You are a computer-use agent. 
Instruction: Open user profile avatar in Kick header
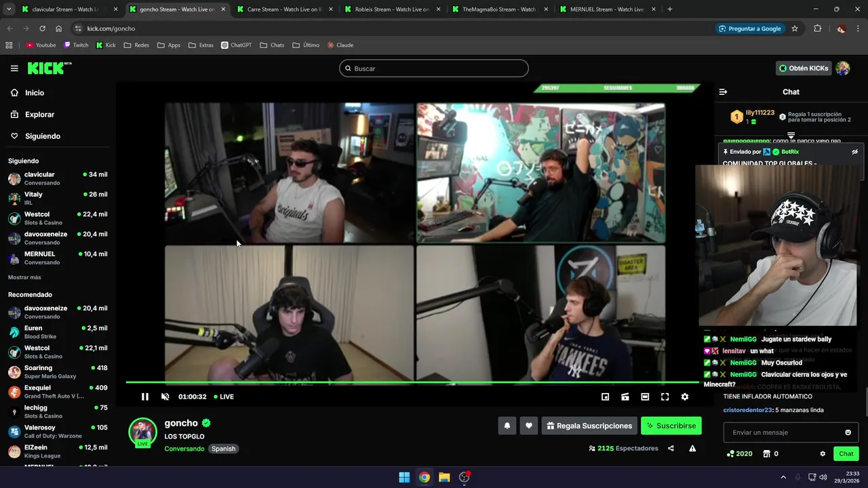(843, 68)
